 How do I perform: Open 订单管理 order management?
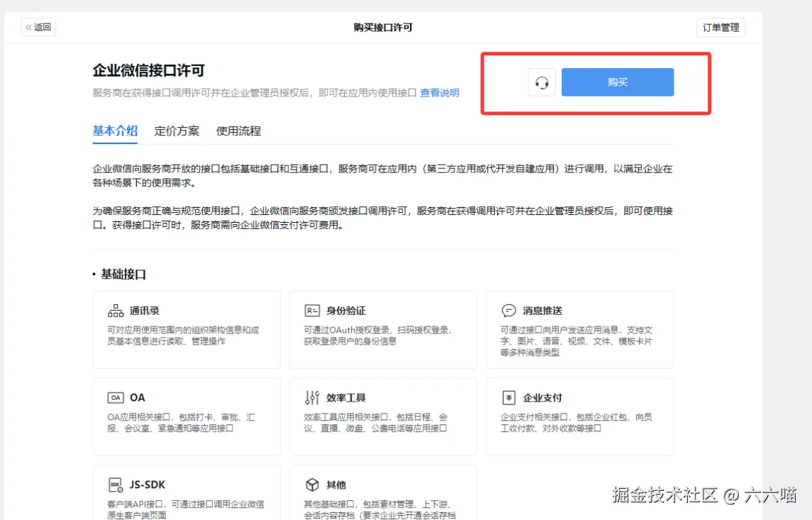click(721, 28)
